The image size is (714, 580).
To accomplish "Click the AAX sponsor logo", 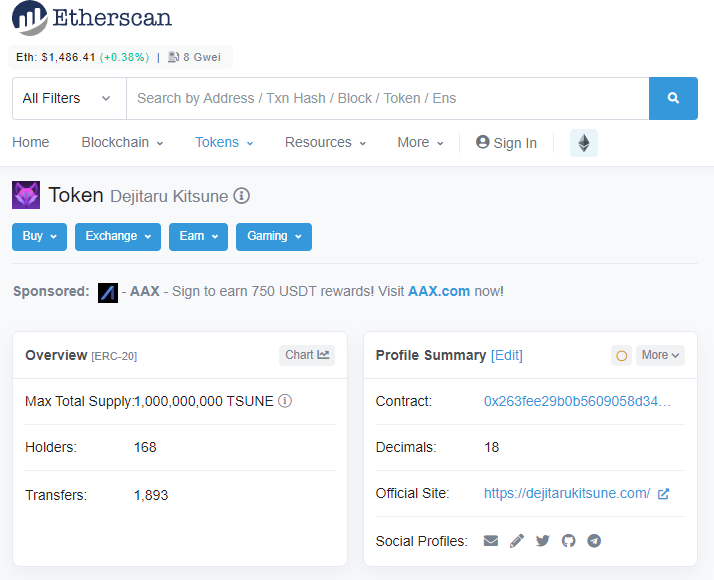I will pos(108,292).
